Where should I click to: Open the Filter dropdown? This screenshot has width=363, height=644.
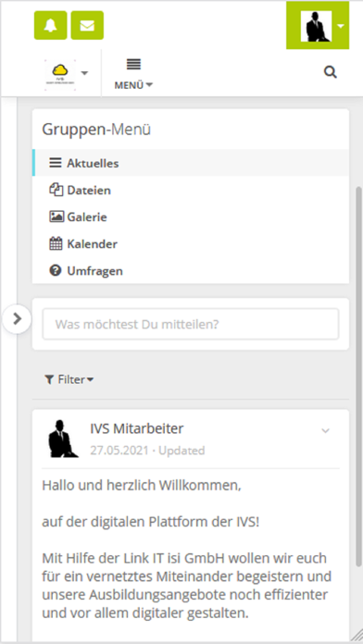pyautogui.click(x=69, y=380)
